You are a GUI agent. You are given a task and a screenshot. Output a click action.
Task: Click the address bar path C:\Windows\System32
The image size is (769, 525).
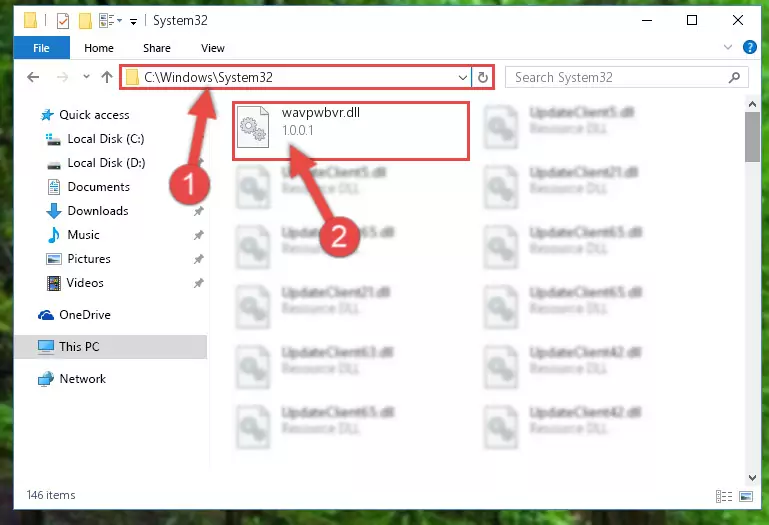(208, 77)
